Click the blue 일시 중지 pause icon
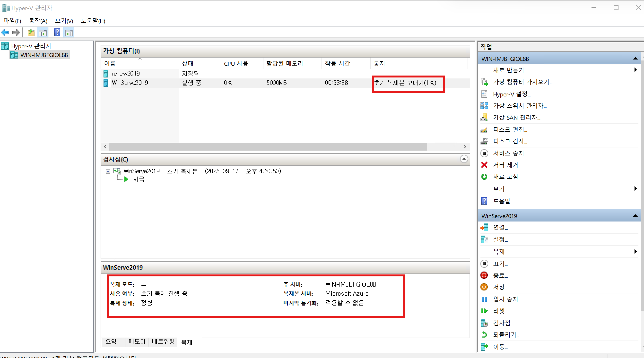Viewport: 644px width, 358px height. coord(484,299)
